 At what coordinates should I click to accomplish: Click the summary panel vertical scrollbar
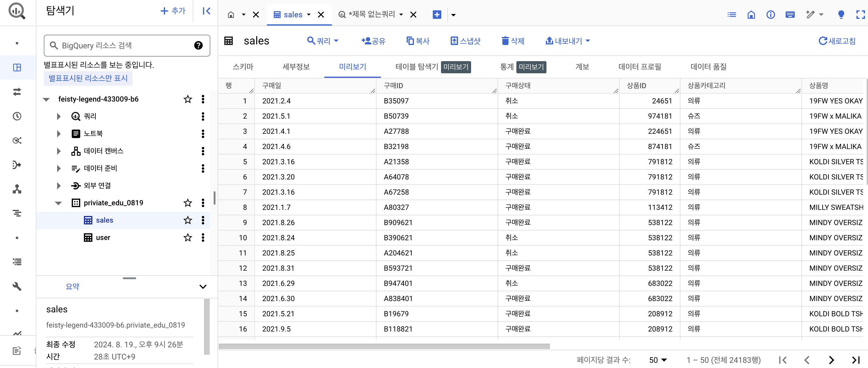tap(207, 327)
